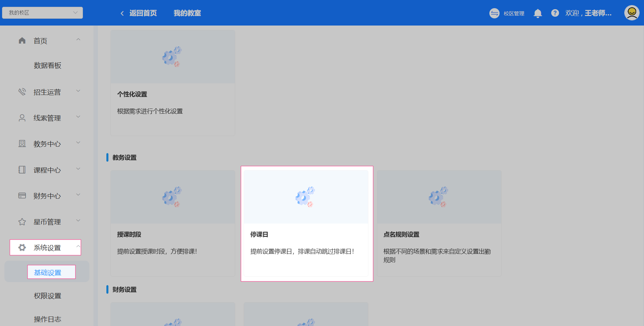Viewport: 644px width, 326px height.
Task: Open 校区管理 link
Action: click(x=514, y=13)
